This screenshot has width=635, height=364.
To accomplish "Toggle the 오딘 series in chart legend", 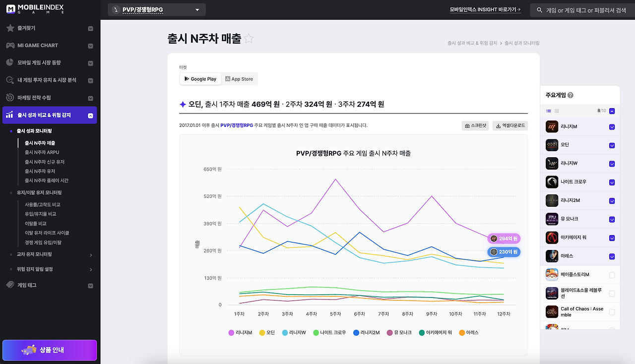I will tap(267, 332).
